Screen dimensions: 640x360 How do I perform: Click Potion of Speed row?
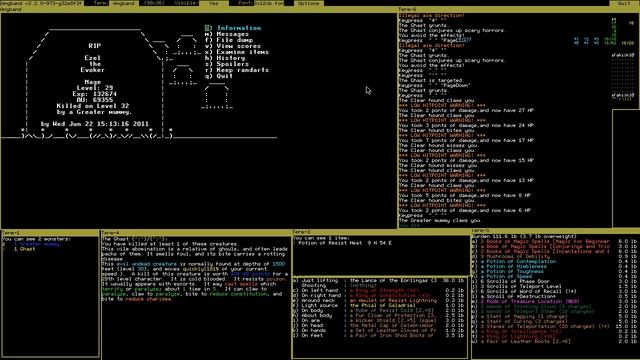(x=554, y=276)
